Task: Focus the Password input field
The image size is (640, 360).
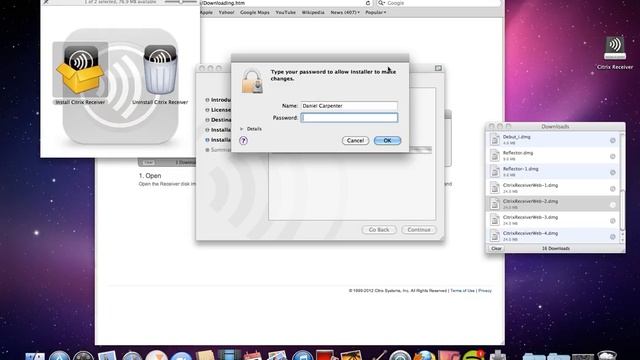Action: click(349, 118)
